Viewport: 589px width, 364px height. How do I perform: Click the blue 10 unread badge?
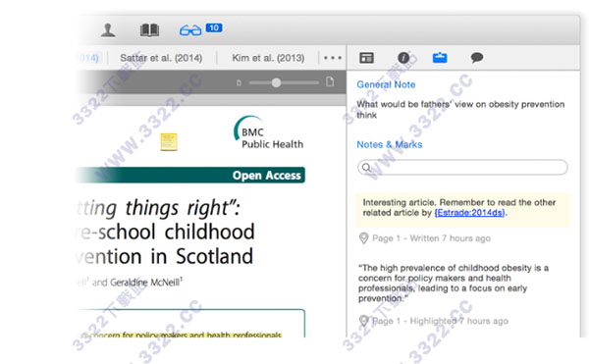214,27
